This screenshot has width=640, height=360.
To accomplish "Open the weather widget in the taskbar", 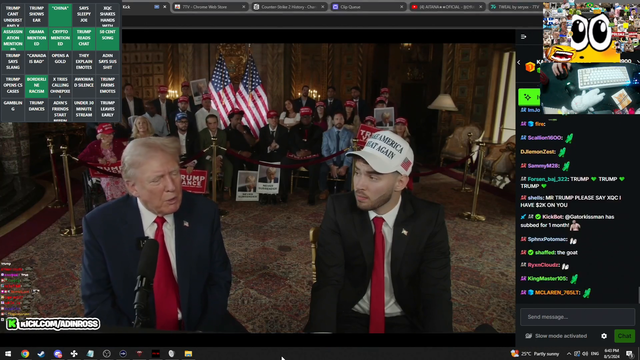I will point(535,353).
